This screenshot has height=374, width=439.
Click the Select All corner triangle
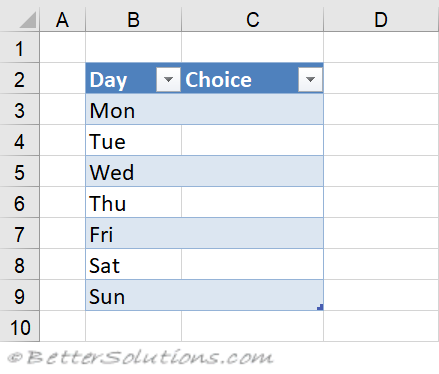tap(28, 20)
